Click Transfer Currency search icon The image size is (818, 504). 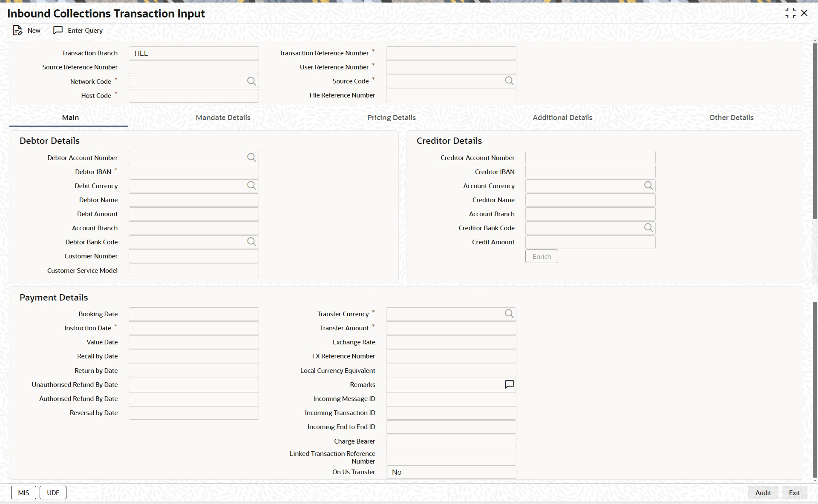(x=509, y=314)
